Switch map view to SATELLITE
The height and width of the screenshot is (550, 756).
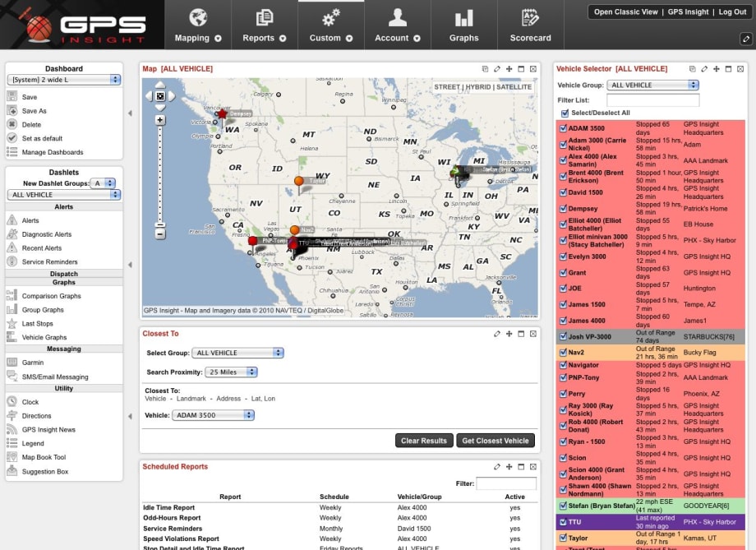(x=514, y=86)
